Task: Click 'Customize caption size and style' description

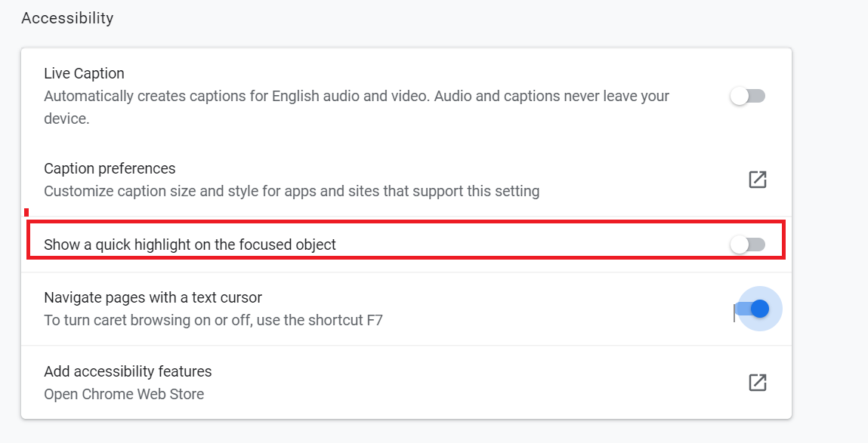Action: click(x=291, y=191)
